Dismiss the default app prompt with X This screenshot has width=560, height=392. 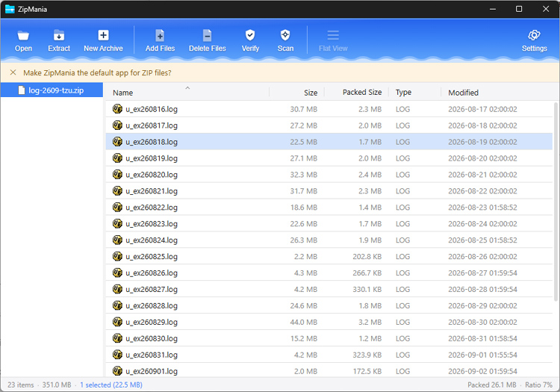[13, 72]
